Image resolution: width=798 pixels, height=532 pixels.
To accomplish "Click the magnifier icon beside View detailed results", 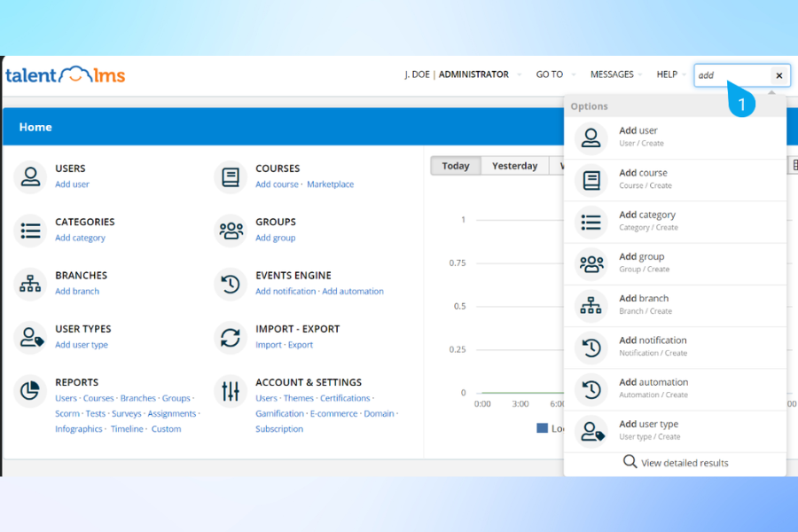I will click(630, 461).
